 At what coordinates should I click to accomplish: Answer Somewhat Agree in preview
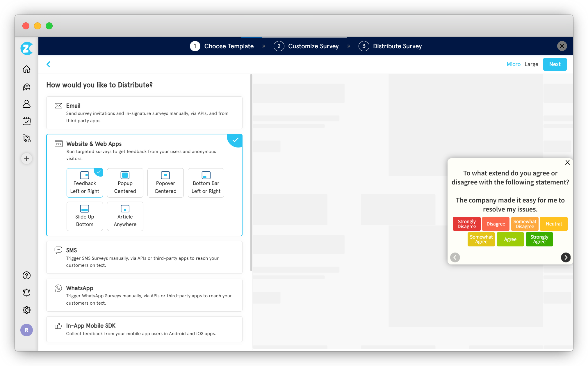[481, 239]
